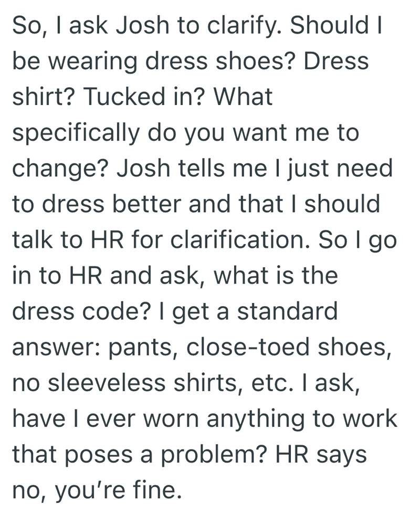The image size is (420, 514).
Task: Select the word "standard"
Action: click(x=287, y=311)
